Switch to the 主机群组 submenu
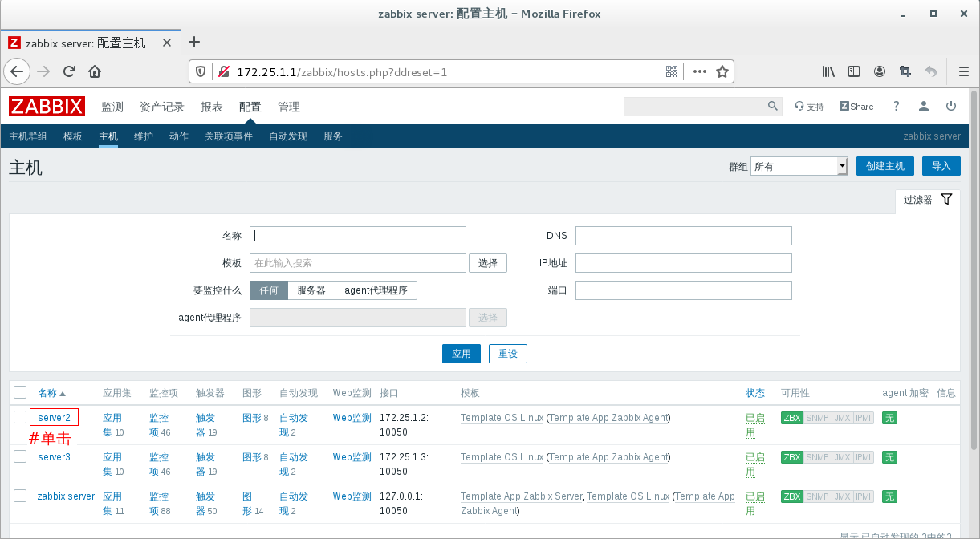 coord(28,136)
